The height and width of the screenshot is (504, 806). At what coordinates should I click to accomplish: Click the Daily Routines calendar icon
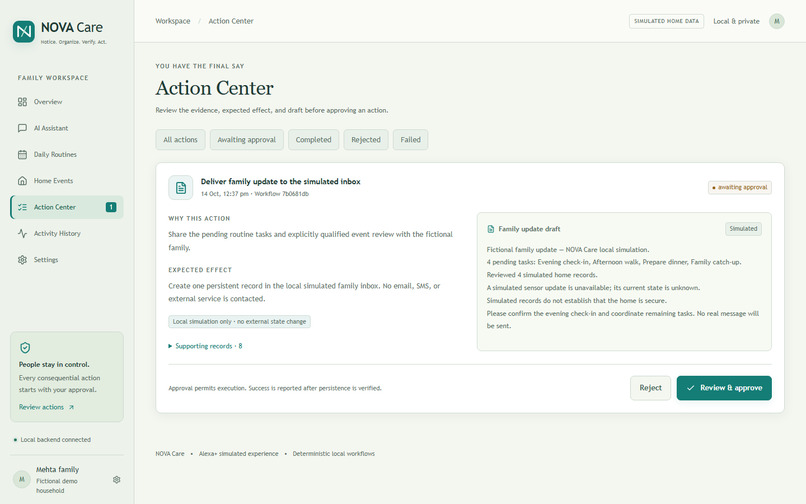[x=22, y=154]
